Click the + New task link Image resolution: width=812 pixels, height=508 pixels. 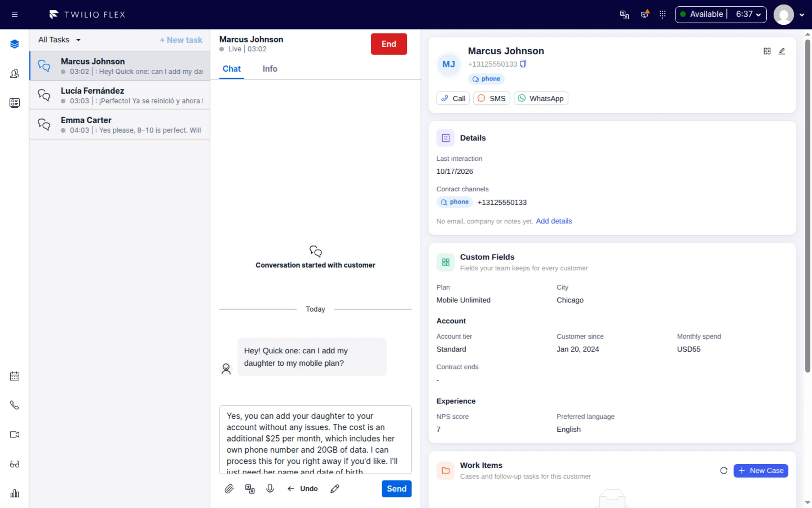181,40
